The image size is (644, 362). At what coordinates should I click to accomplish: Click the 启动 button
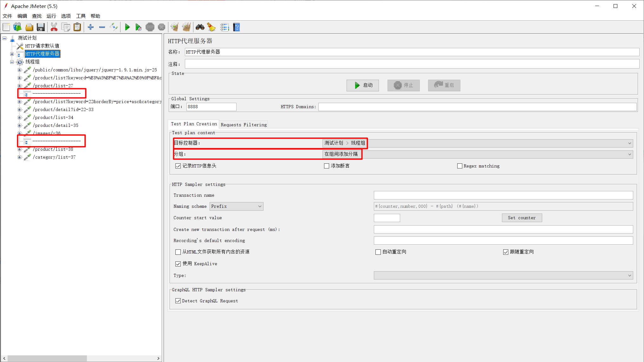(x=362, y=85)
